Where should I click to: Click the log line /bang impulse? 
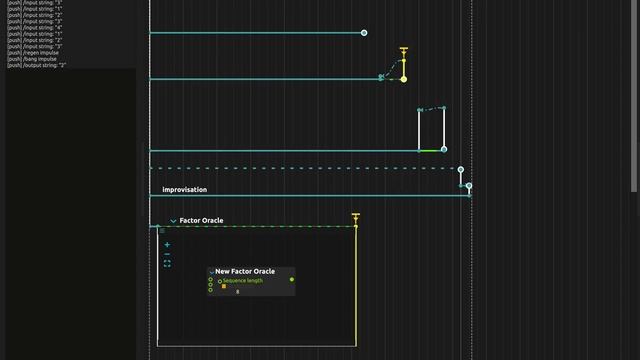tap(31, 59)
